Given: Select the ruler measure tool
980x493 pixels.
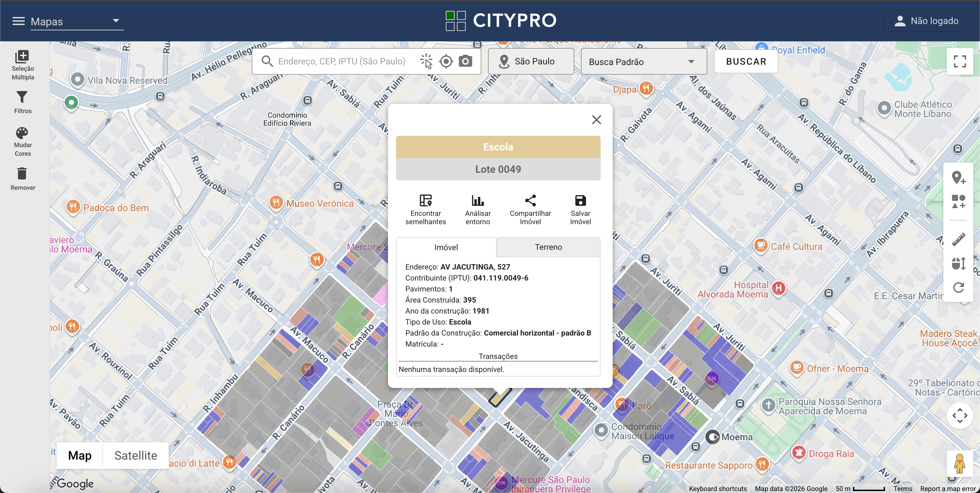Looking at the screenshot, I should (958, 239).
